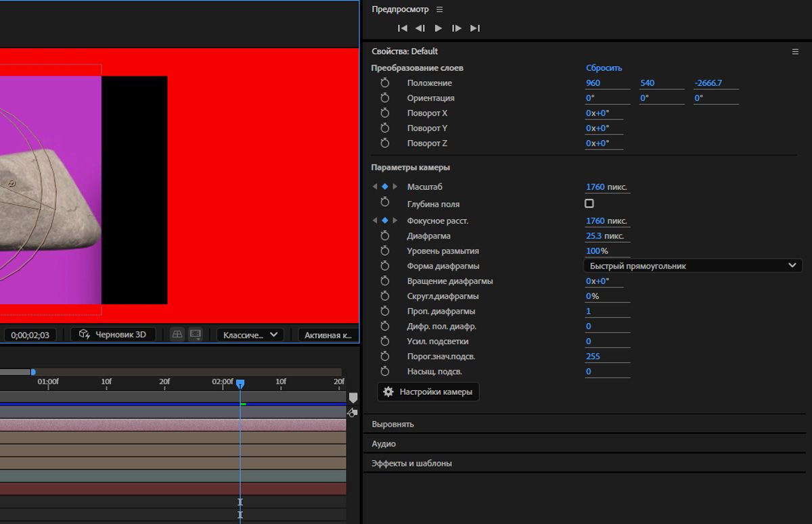Toggle the stopwatch for Положение
The height and width of the screenshot is (524, 812).
pyautogui.click(x=385, y=83)
